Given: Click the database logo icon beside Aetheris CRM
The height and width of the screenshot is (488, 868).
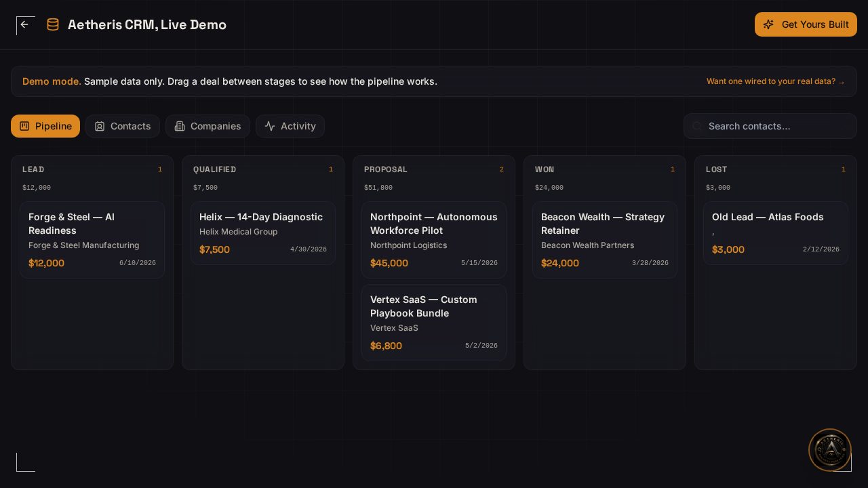Looking at the screenshot, I should click(53, 24).
